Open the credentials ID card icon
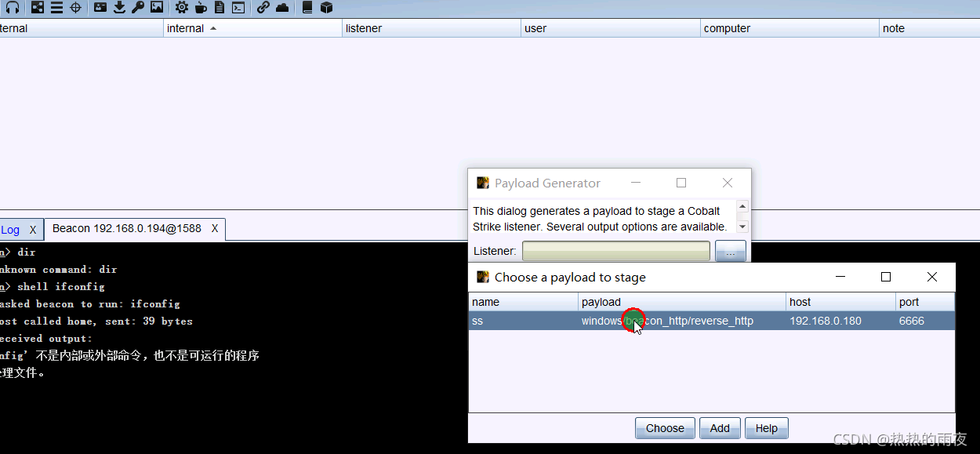 click(100, 8)
